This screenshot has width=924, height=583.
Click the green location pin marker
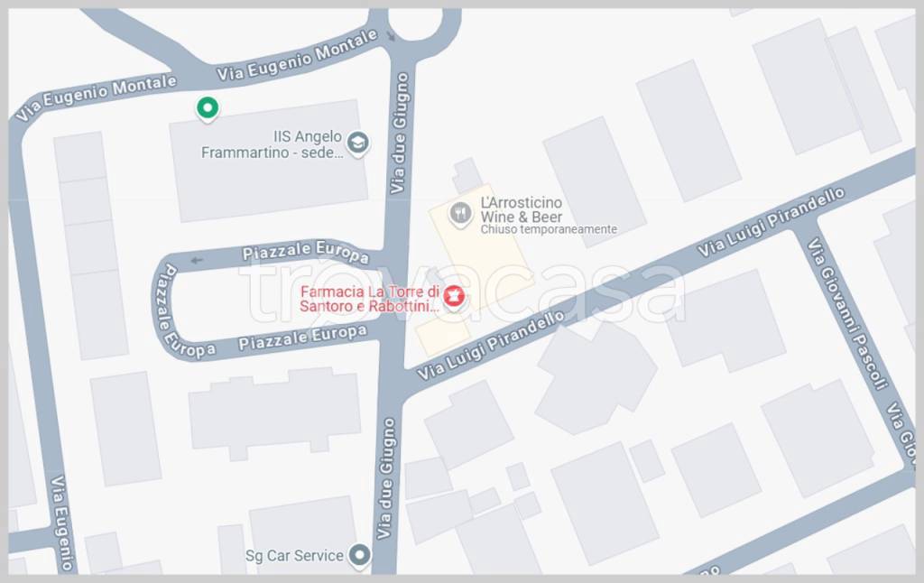[208, 109]
